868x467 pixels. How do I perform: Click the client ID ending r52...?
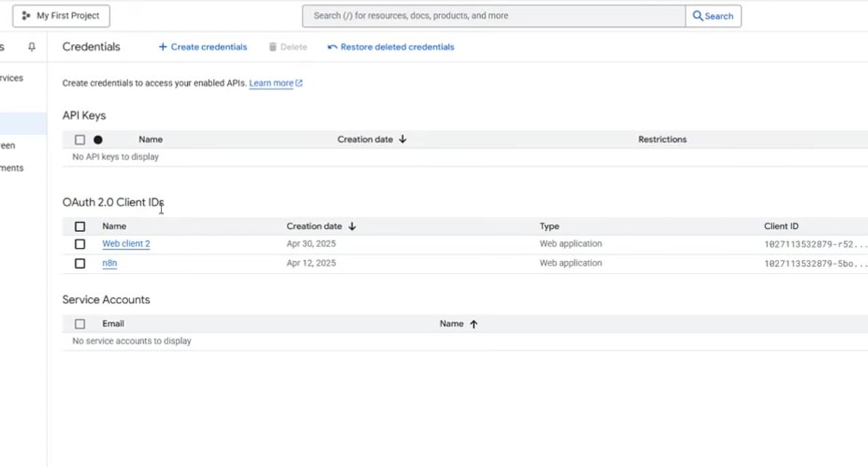pos(816,244)
